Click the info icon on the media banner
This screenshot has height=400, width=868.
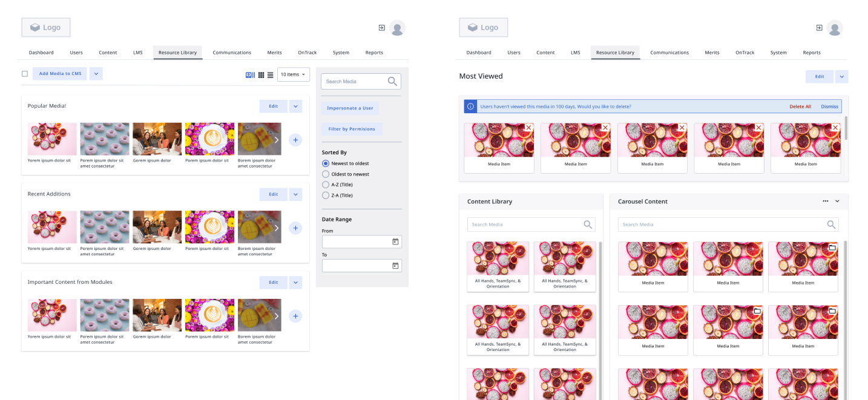[470, 106]
